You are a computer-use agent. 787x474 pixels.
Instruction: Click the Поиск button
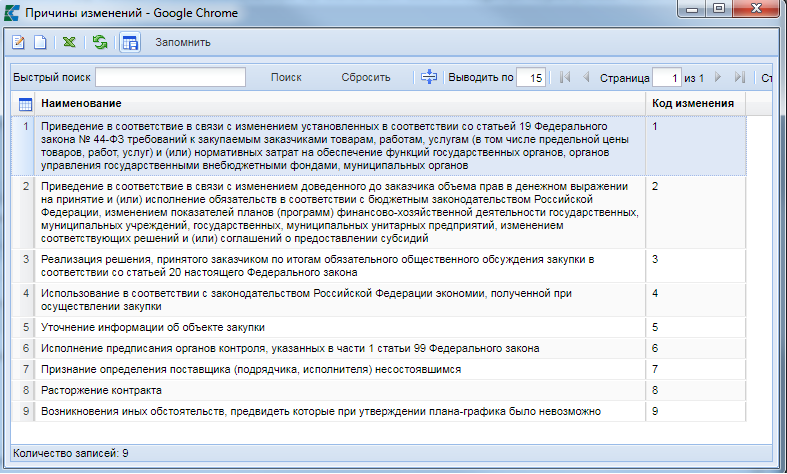click(286, 77)
